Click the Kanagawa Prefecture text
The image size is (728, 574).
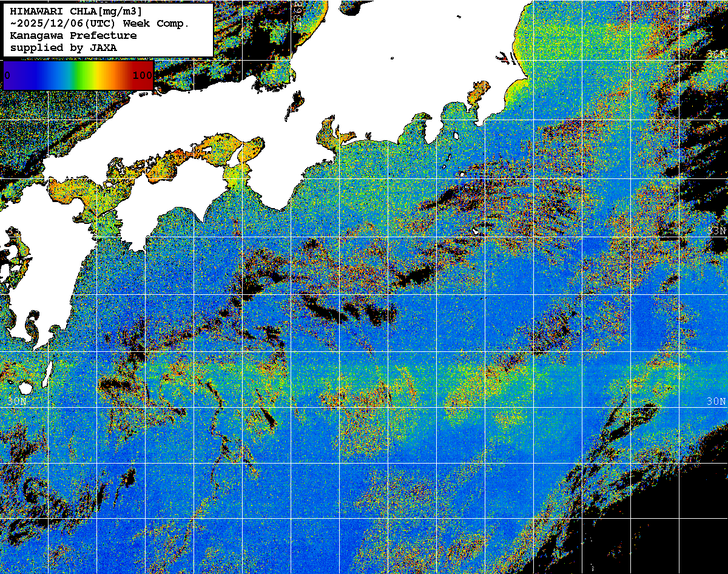click(73, 36)
